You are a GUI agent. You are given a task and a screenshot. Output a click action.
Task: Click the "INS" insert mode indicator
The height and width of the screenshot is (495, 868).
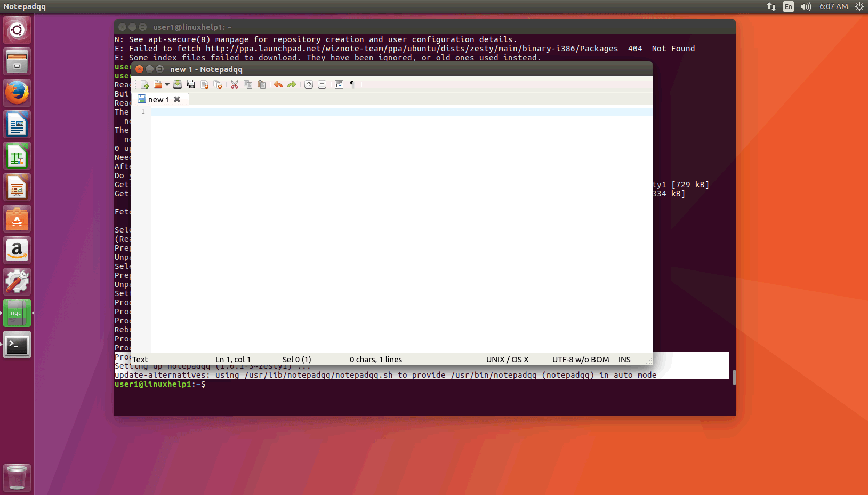[x=624, y=360]
